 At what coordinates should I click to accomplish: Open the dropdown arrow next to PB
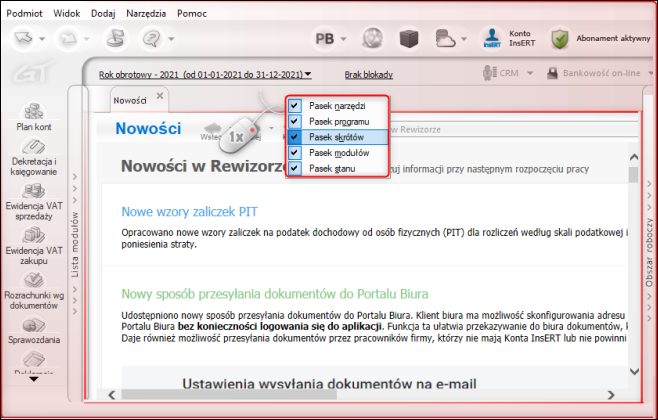pos(343,39)
